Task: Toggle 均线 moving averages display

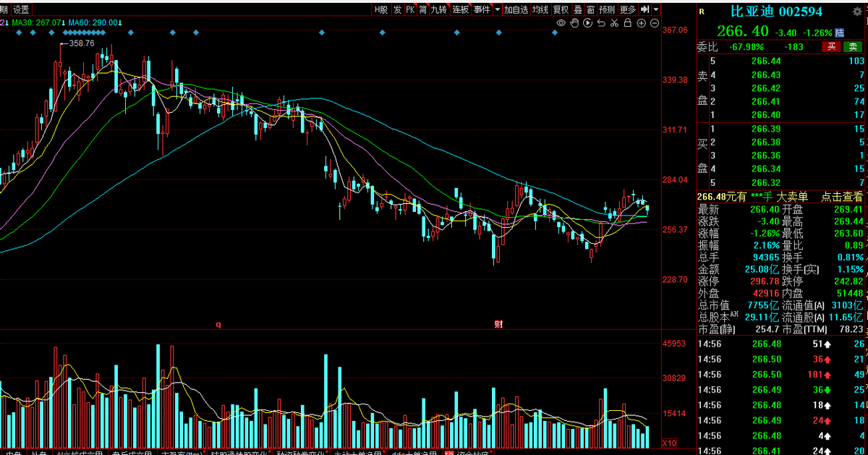Action: point(540,9)
